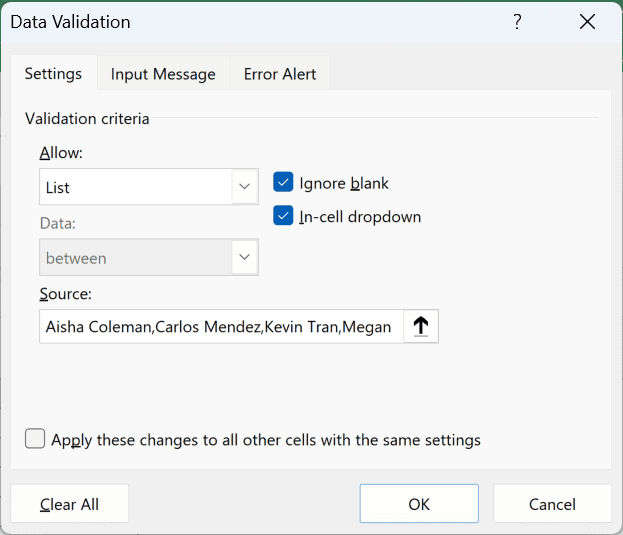The image size is (623, 535).
Task: Enable Apply these changes to all other cells
Action: click(x=35, y=438)
